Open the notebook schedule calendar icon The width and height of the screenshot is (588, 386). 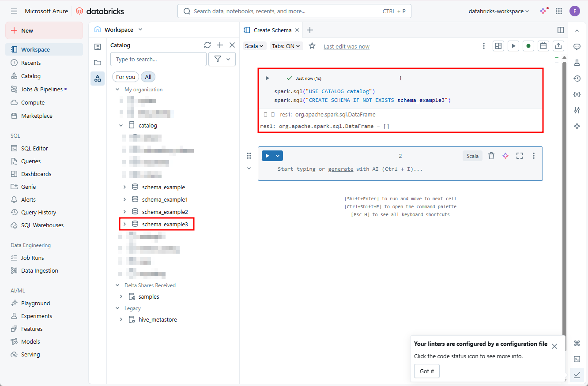pyautogui.click(x=543, y=46)
